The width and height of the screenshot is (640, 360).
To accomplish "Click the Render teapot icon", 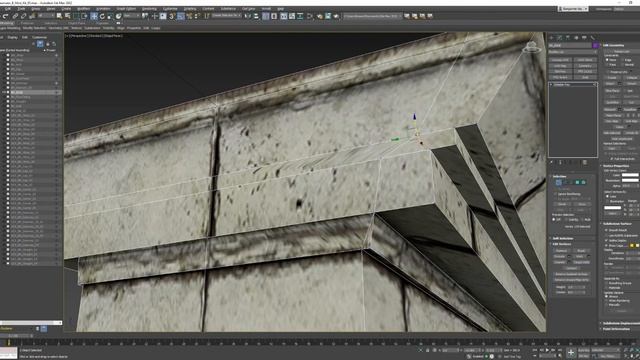I will click(336, 16).
